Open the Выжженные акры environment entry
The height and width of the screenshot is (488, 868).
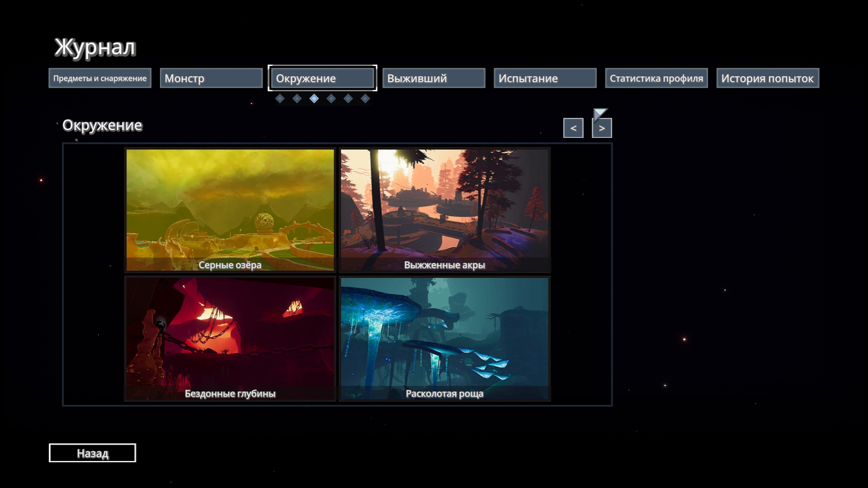[x=445, y=210]
